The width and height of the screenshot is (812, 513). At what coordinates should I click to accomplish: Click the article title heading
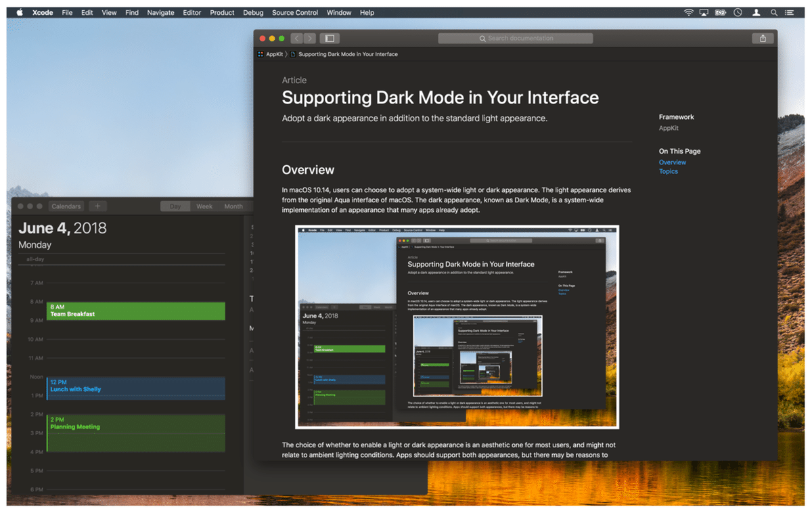pos(441,97)
